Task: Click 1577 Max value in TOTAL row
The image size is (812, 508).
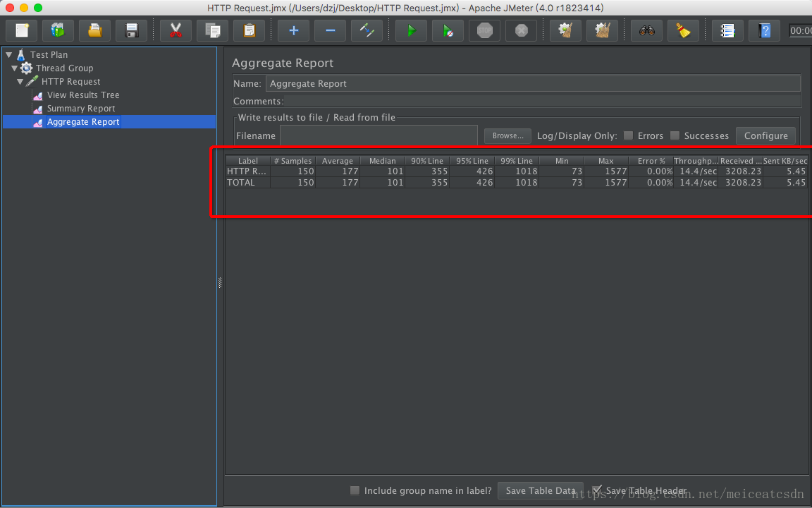Action: click(606, 183)
